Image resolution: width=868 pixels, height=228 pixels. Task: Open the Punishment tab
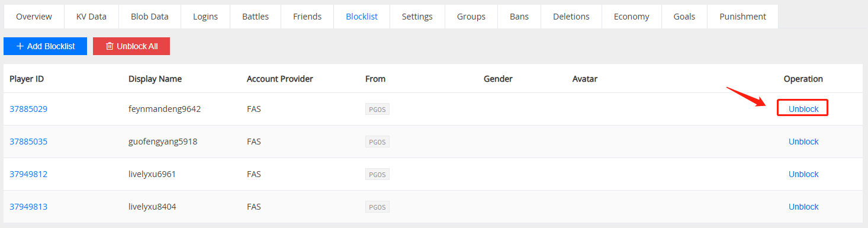742,17
